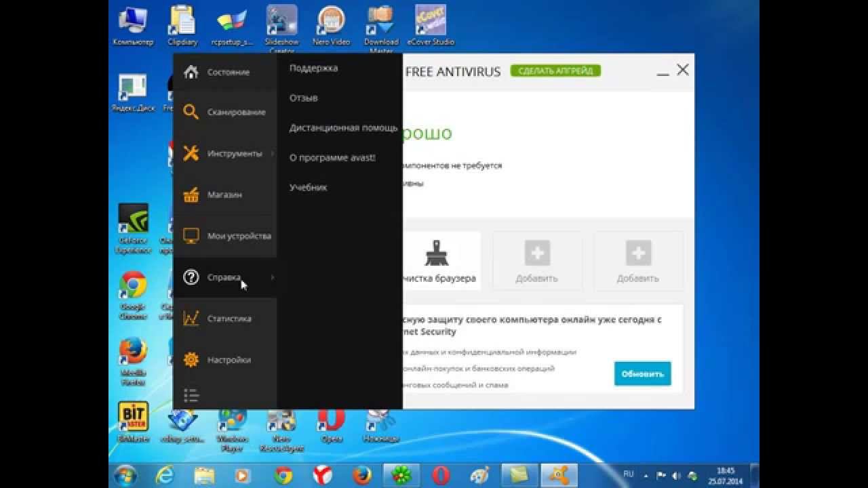Screen dimensions: 868x488
Task: Open the Магазин shopping basket icon
Action: click(x=191, y=195)
